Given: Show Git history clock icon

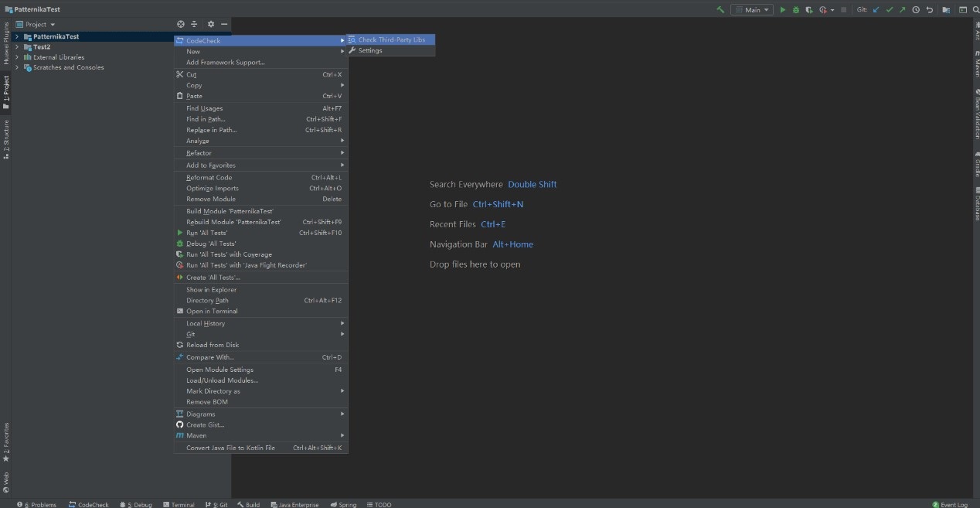Looking at the screenshot, I should click(916, 10).
